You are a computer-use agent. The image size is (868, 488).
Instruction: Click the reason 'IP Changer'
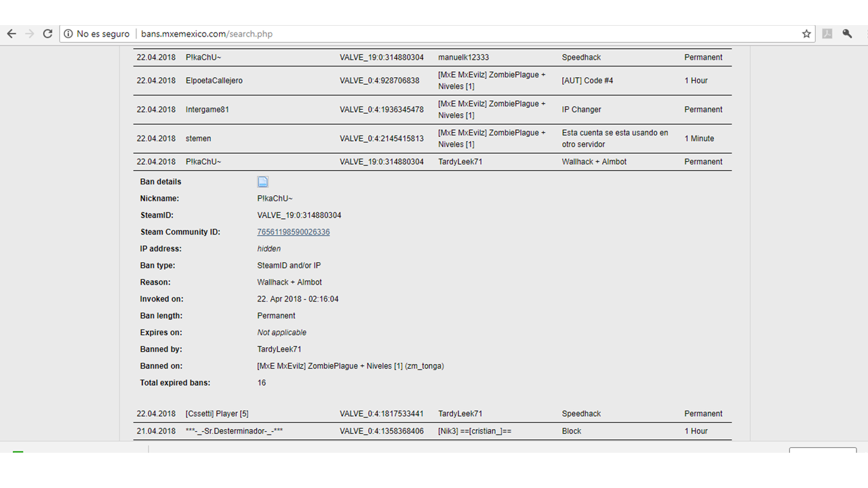(581, 110)
